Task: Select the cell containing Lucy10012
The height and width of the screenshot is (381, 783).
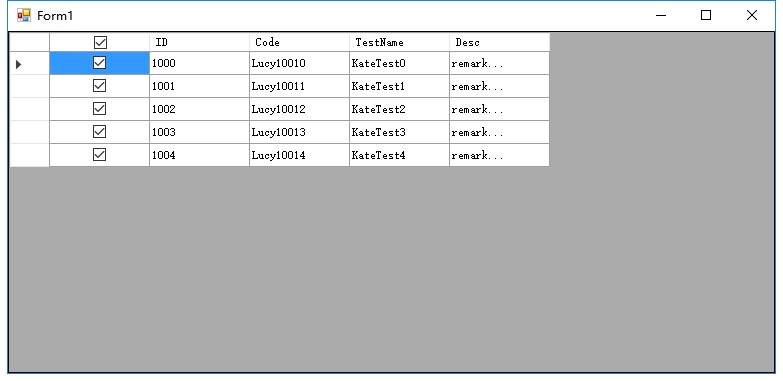Action: tap(299, 109)
